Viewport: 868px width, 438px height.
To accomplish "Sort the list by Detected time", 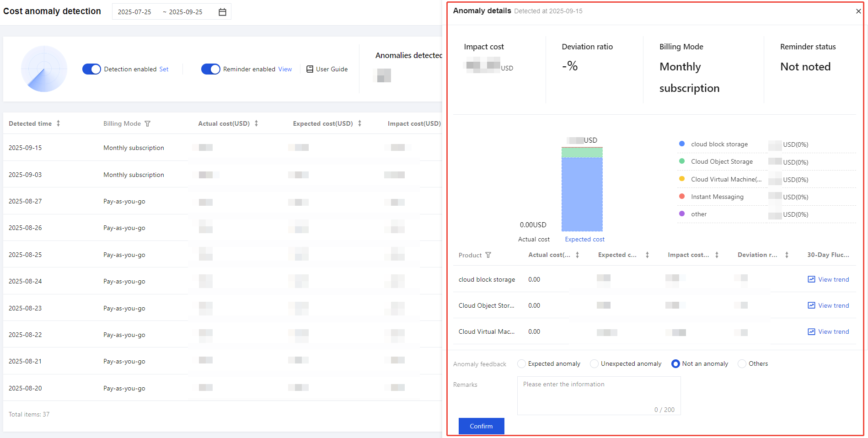I will [x=58, y=123].
